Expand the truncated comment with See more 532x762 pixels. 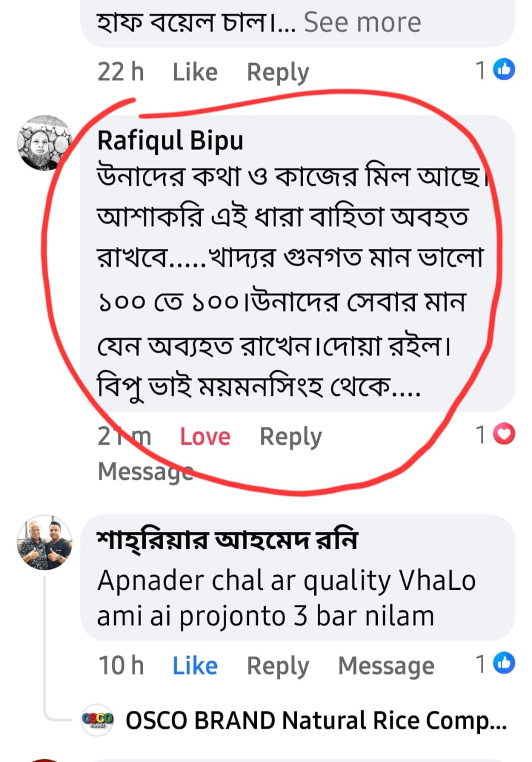pyautogui.click(x=362, y=22)
